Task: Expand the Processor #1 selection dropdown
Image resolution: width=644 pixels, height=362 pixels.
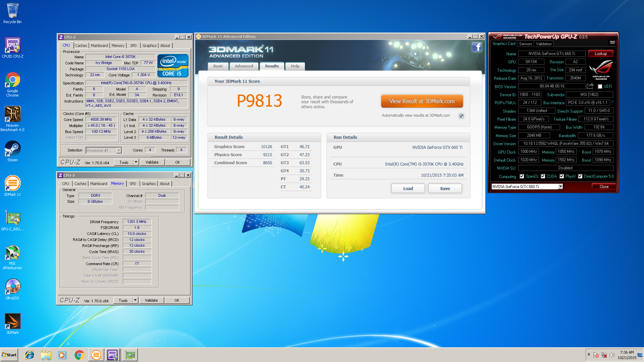Action: (119, 150)
